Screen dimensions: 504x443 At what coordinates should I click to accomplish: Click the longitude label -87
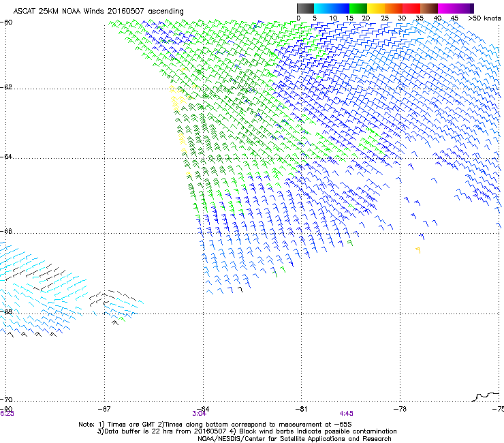104,409
